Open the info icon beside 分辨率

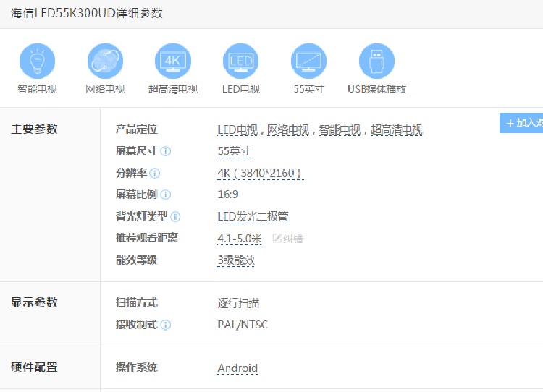point(155,173)
